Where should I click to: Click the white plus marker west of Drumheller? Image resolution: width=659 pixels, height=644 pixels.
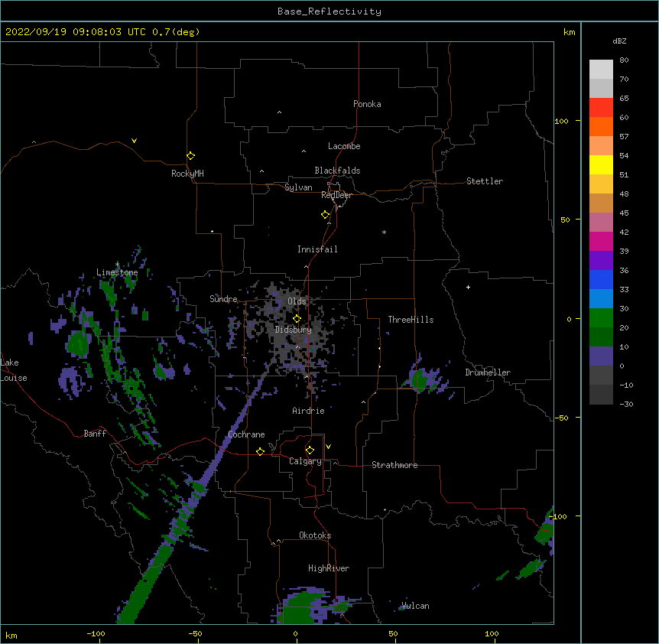468,287
